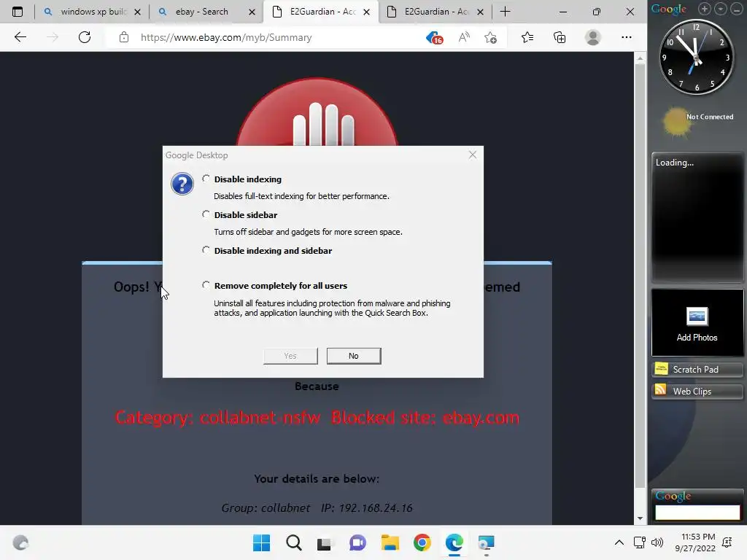Viewport: 747px width, 560px height.
Task: Open Edge Settings and more menu
Action: pyautogui.click(x=627, y=37)
